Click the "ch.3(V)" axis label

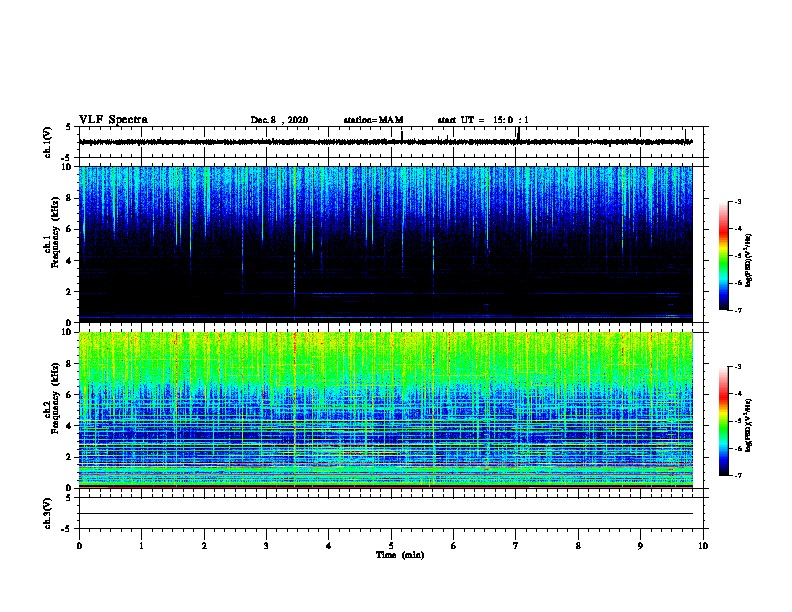[x=47, y=513]
